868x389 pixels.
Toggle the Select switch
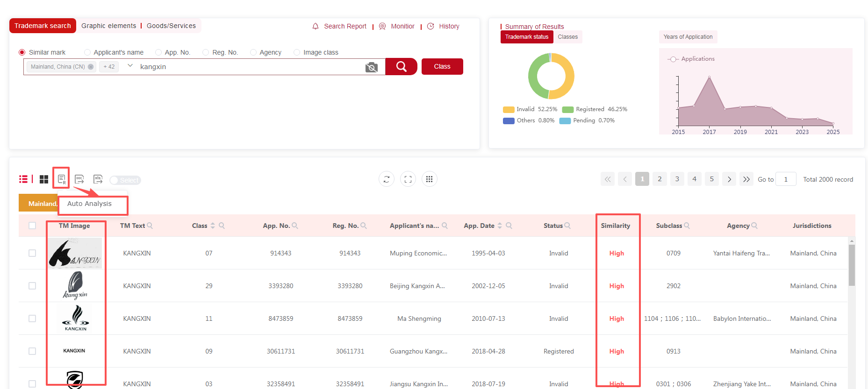[125, 180]
